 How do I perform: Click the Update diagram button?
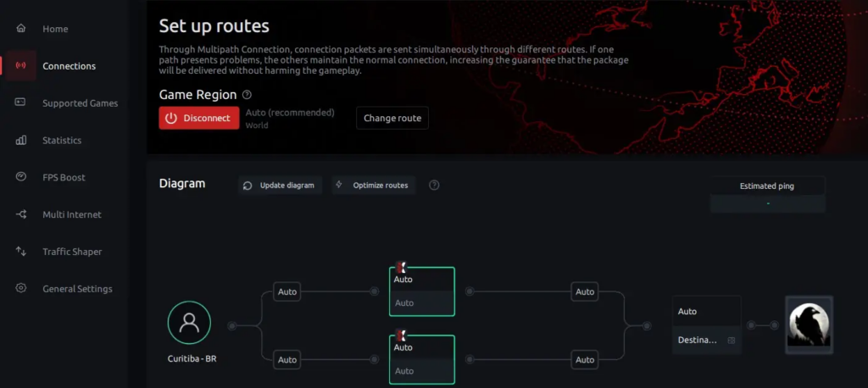tap(280, 186)
